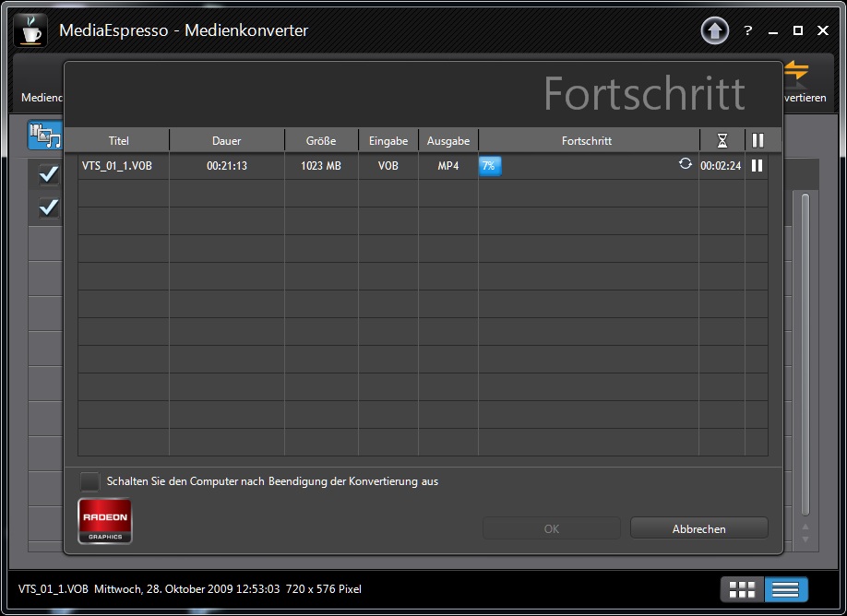This screenshot has height=616, width=847.
Task: Click the 7% progress bar
Action: 491,166
